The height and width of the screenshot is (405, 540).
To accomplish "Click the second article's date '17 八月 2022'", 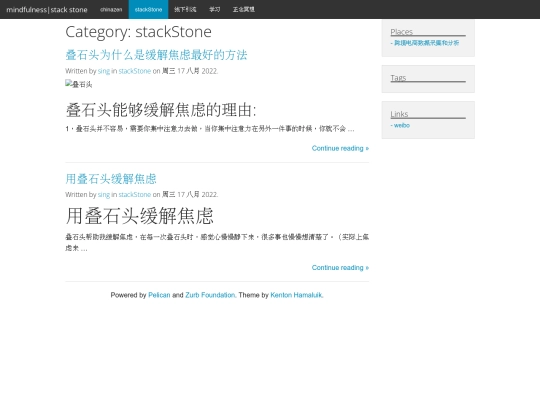I will pyautogui.click(x=197, y=195).
